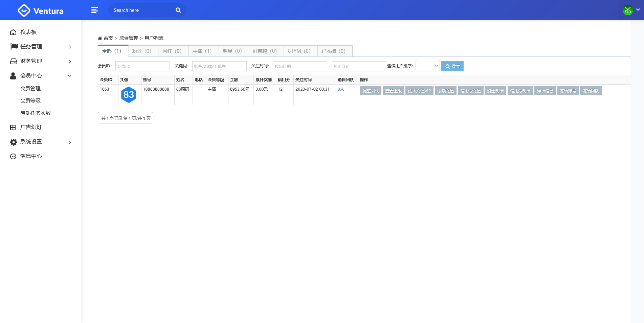The image size is (644, 323).
Task: Open the 邀请用户排序 dropdown
Action: pos(427,66)
